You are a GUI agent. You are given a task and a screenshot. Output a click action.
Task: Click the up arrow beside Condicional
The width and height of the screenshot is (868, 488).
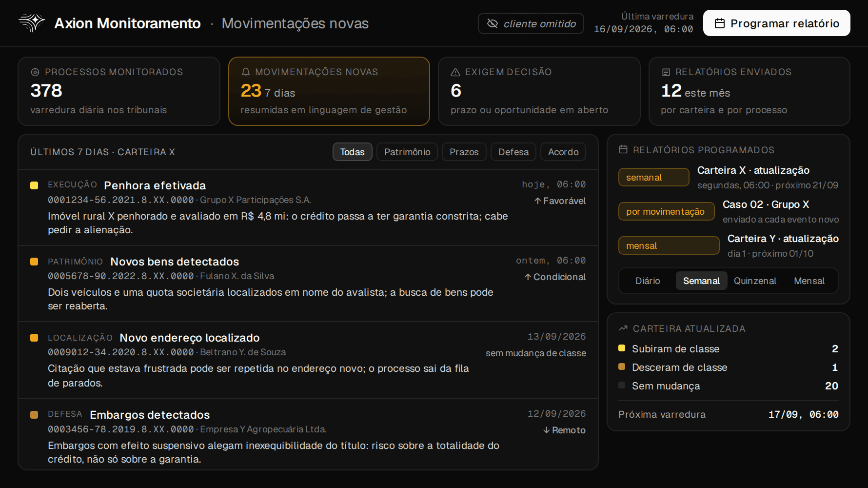click(x=528, y=277)
